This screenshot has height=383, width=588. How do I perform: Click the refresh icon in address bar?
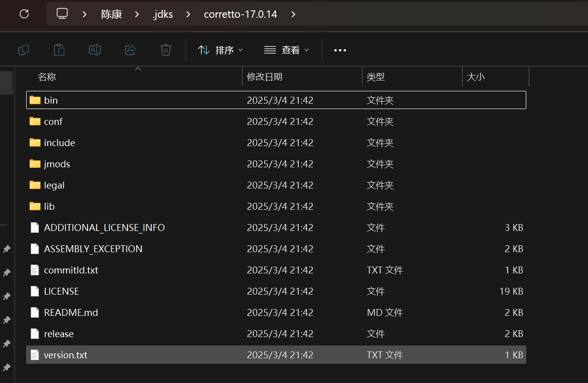[24, 14]
